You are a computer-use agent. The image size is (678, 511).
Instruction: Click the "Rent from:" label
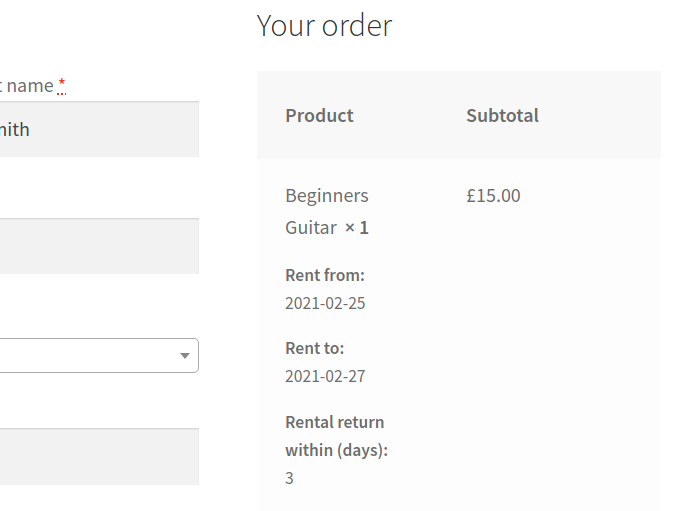(x=324, y=275)
